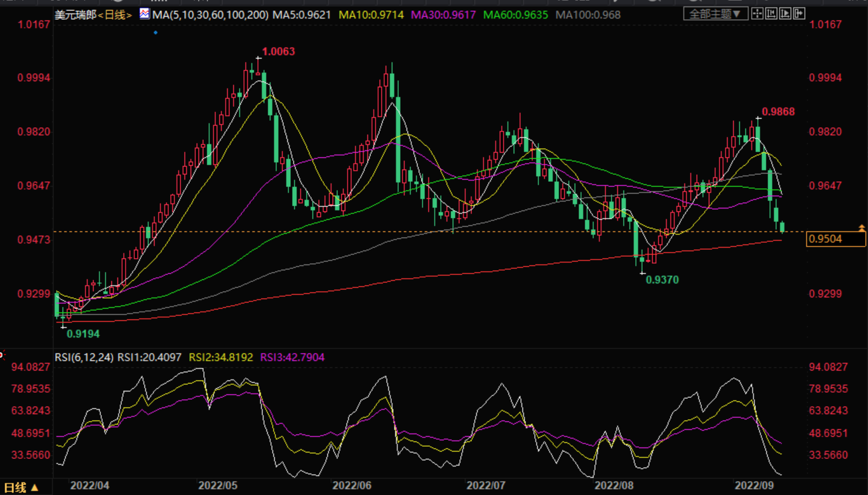Open the 全部主题 dropdown

(715, 14)
